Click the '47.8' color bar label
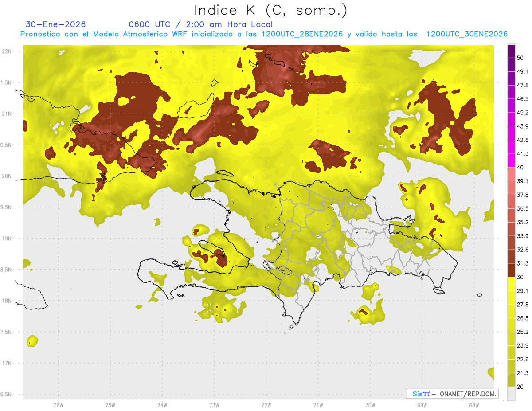Viewport: 532px width, 411px height. pyautogui.click(x=523, y=85)
